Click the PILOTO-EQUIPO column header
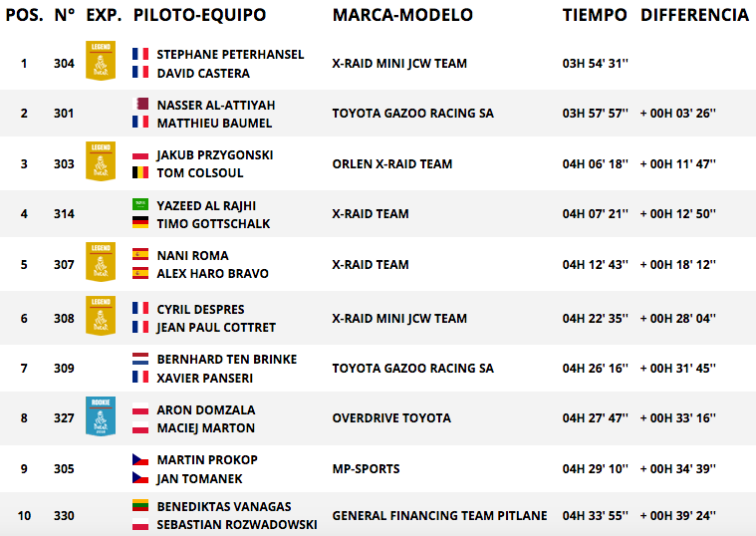This screenshot has height=536, width=756. click(199, 15)
